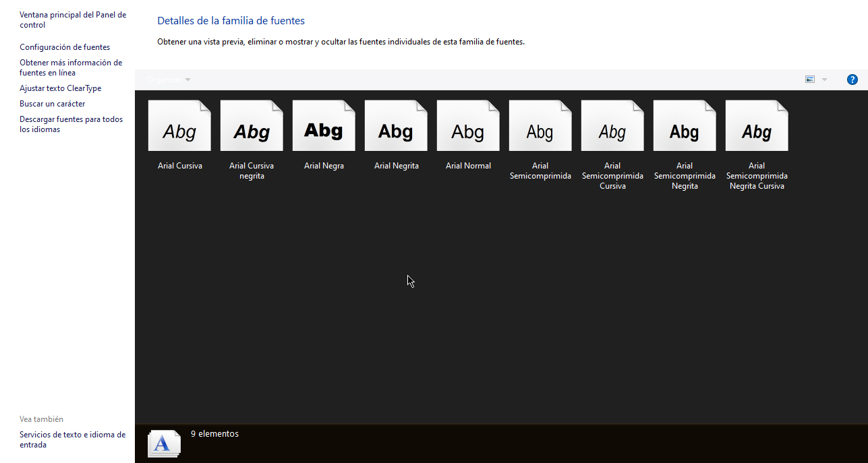Click the change view icon button

click(810, 80)
